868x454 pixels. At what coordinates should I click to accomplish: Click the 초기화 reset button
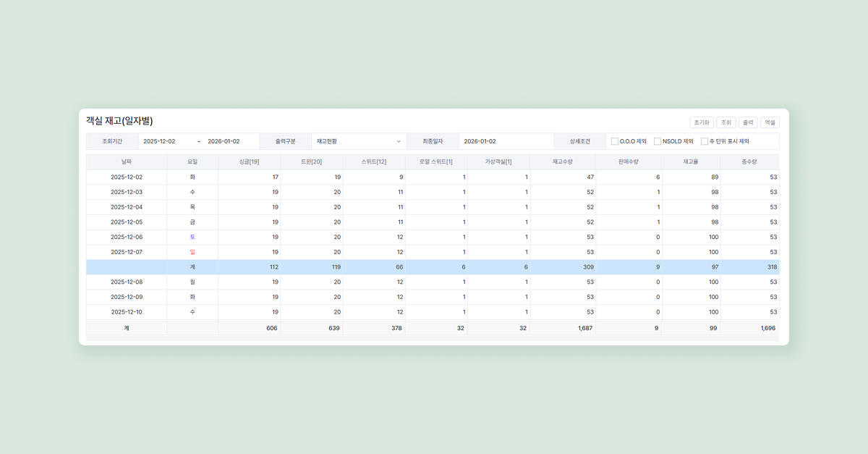[x=702, y=122]
